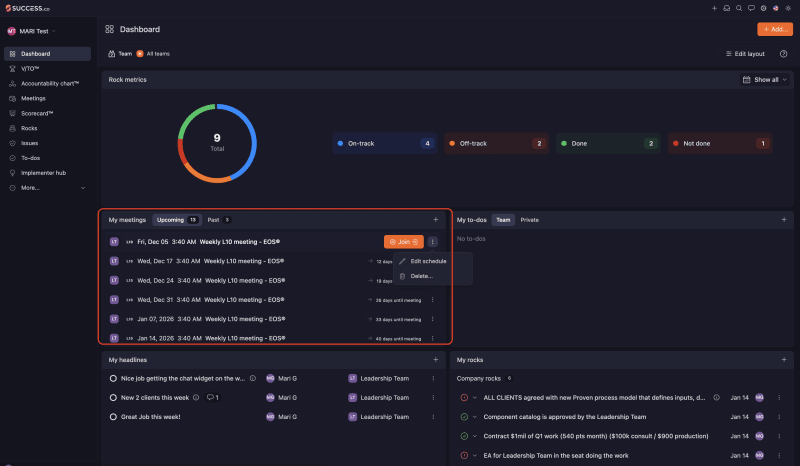Open kebab menu for Component catalog rock
The width and height of the screenshot is (800, 466).
click(779, 417)
